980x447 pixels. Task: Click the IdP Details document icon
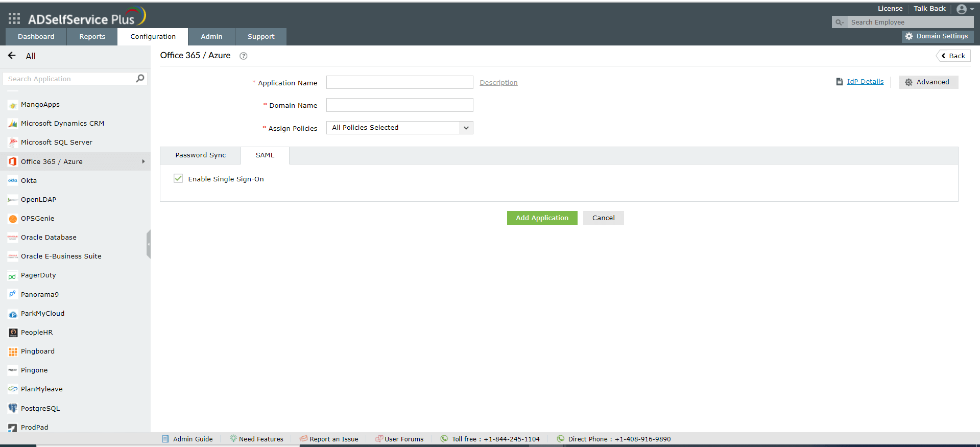click(x=840, y=82)
